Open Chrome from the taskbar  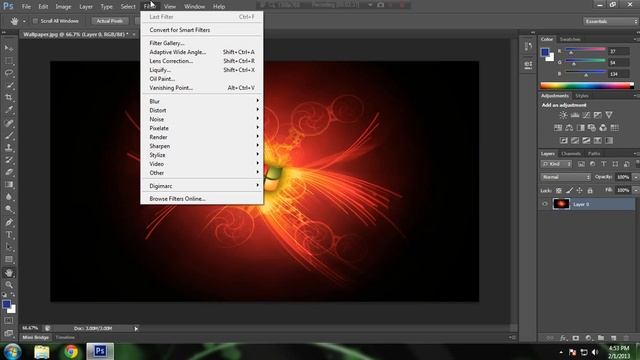click(x=71, y=351)
